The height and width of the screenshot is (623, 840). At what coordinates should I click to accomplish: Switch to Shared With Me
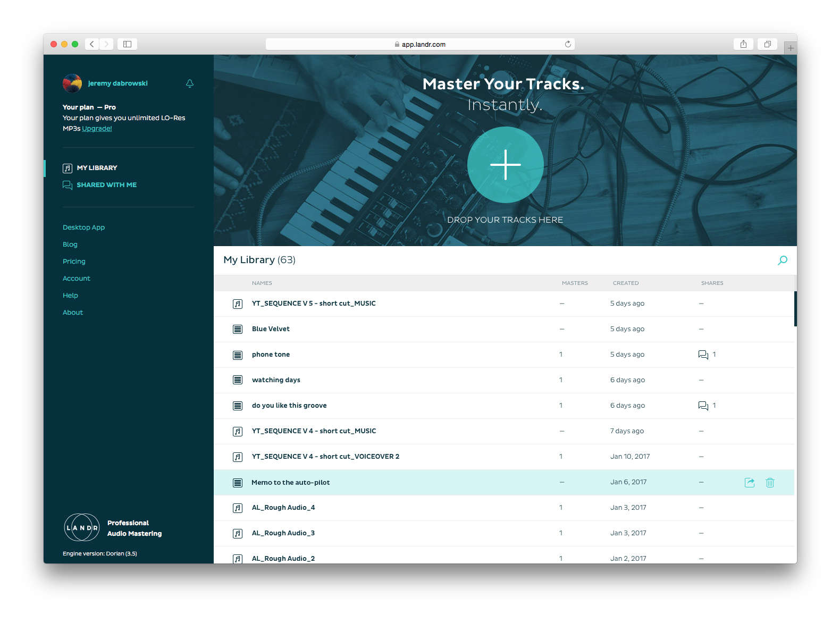(x=106, y=185)
